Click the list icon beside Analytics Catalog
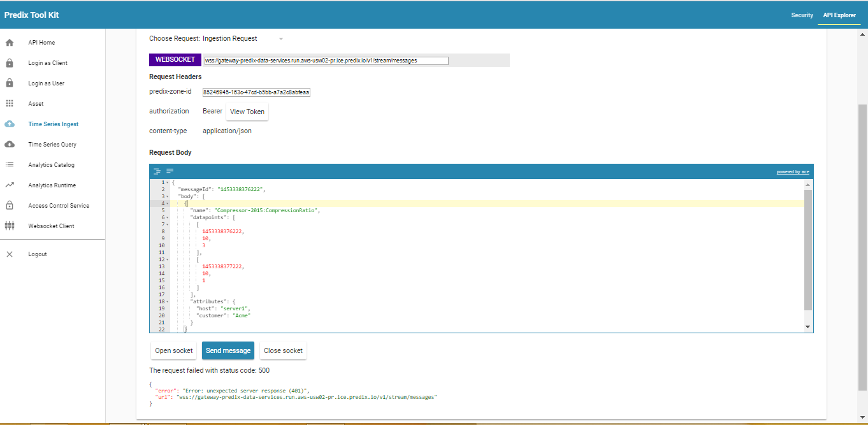This screenshot has height=425, width=868. [10, 165]
